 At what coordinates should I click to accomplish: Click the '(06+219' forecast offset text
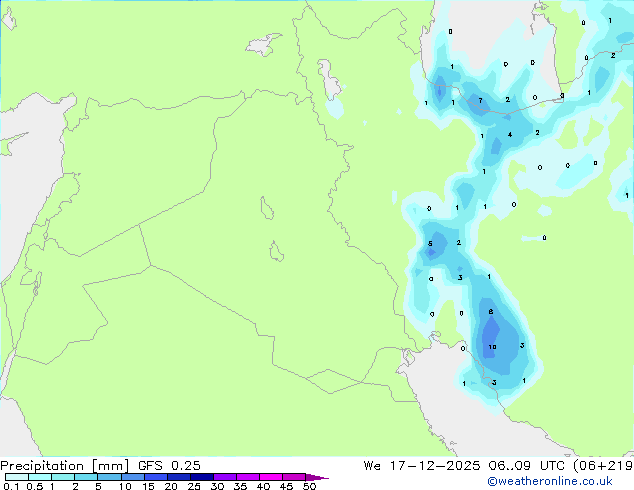click(x=603, y=466)
